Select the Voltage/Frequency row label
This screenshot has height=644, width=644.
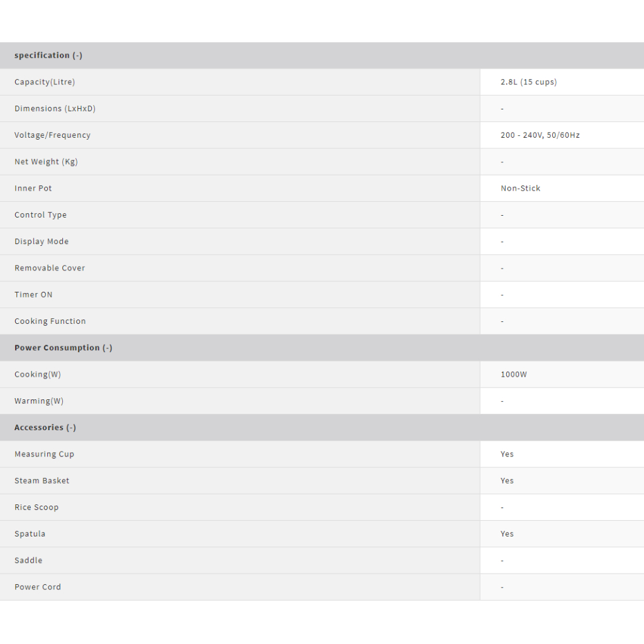tap(52, 135)
